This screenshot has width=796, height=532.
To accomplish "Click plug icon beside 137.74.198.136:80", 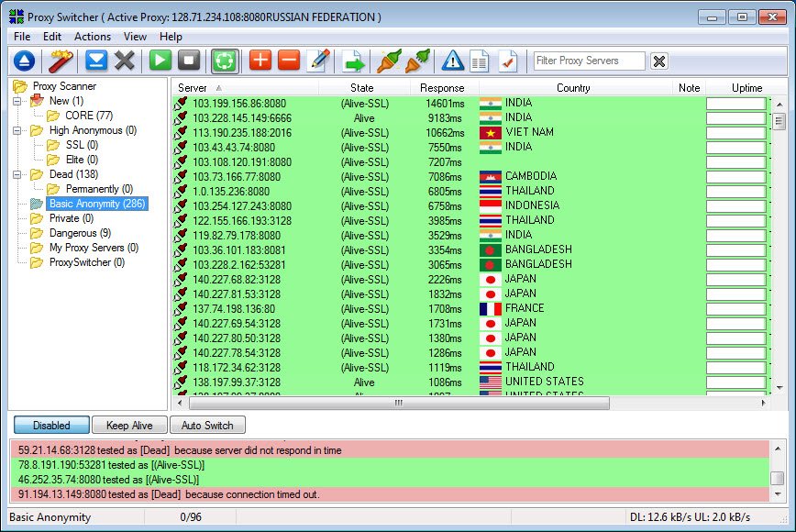I will point(181,309).
